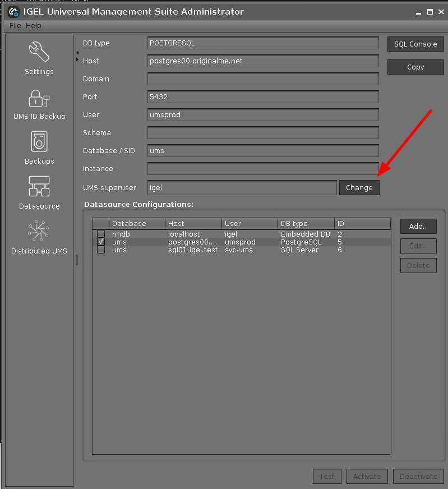Expand panel with the right arrow
This screenshot has height=489, width=448.
point(77,59)
